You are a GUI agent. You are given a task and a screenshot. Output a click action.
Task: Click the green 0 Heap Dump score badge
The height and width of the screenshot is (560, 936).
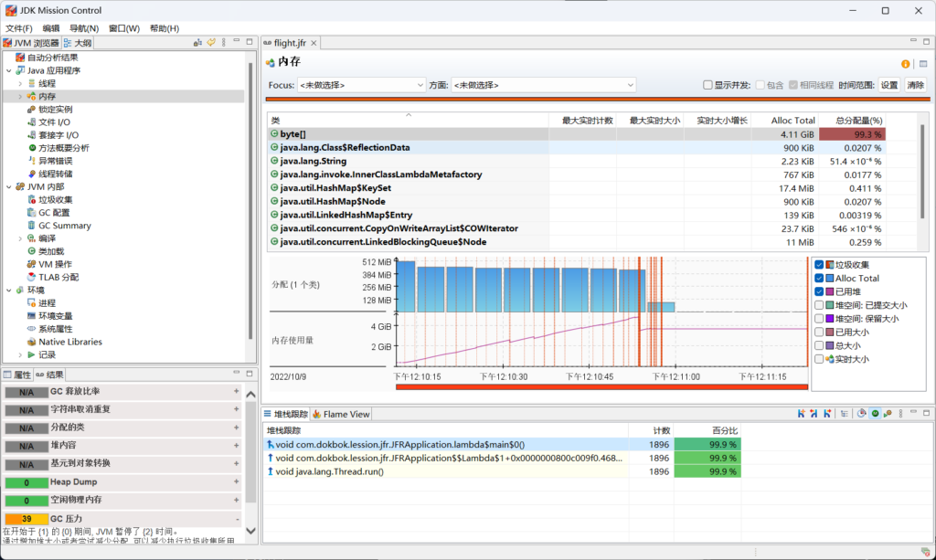click(x=27, y=482)
